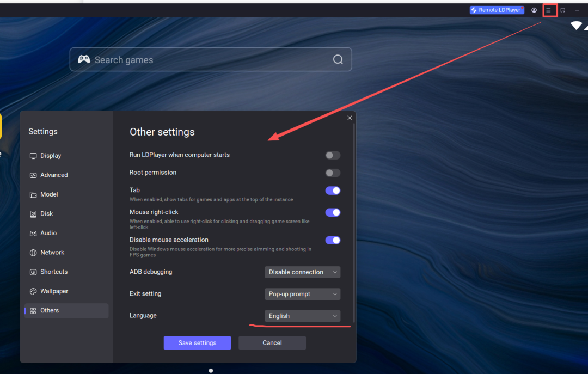This screenshot has height=374, width=588.
Task: Open the ADB debugging dropdown
Action: [x=302, y=272]
